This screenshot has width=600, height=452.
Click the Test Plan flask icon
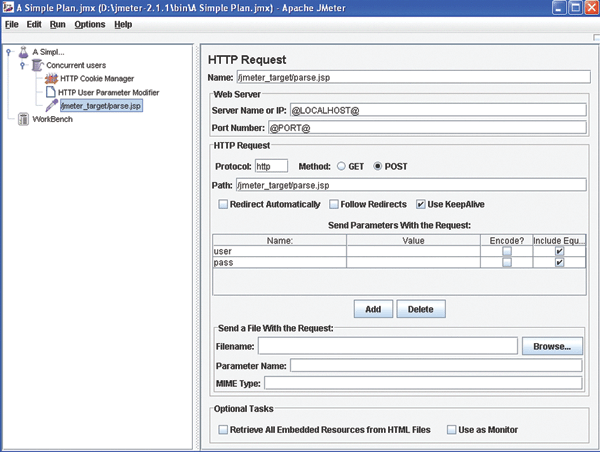coord(23,50)
